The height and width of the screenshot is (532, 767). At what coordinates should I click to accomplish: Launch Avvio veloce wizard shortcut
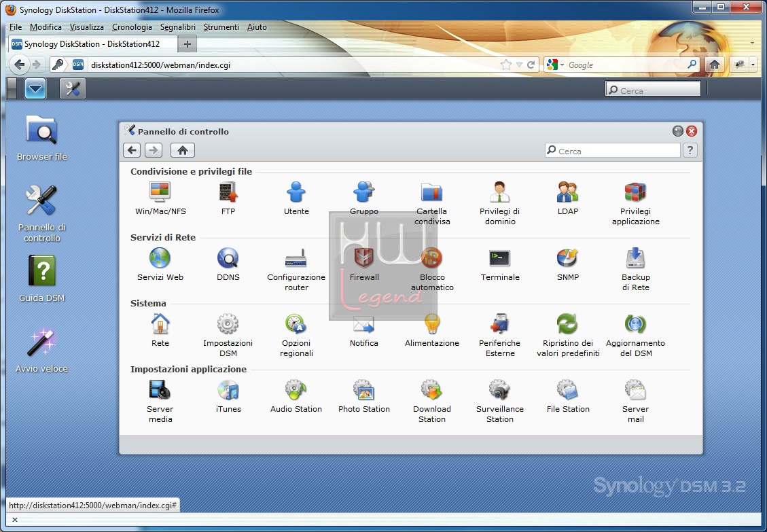(41, 351)
